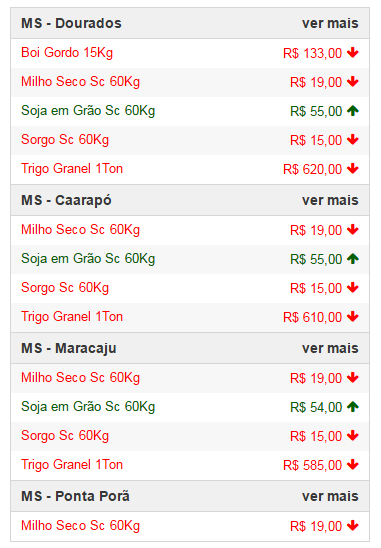This screenshot has width=381, height=548.
Task: Open 'ver mais' for MS - Ponta Porã
Action: 330,496
